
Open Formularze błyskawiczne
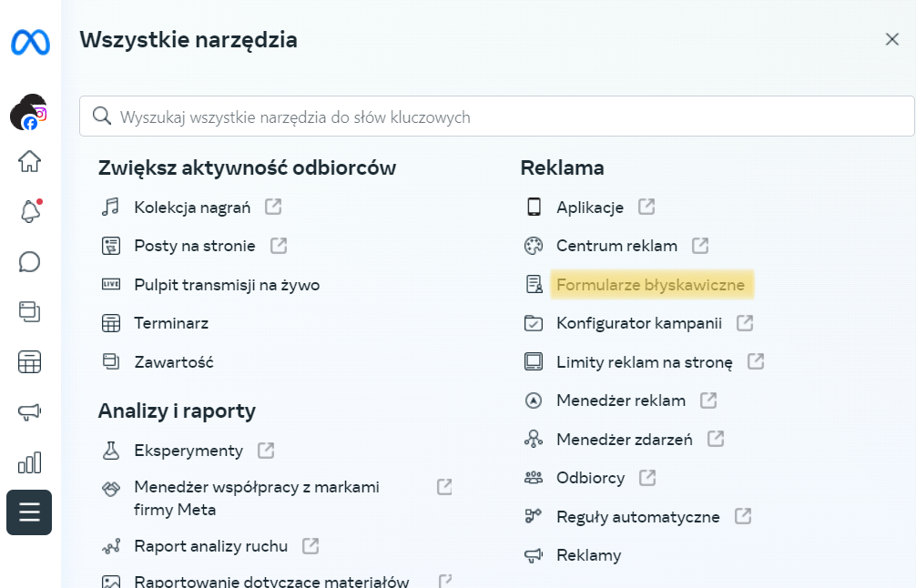650,285
